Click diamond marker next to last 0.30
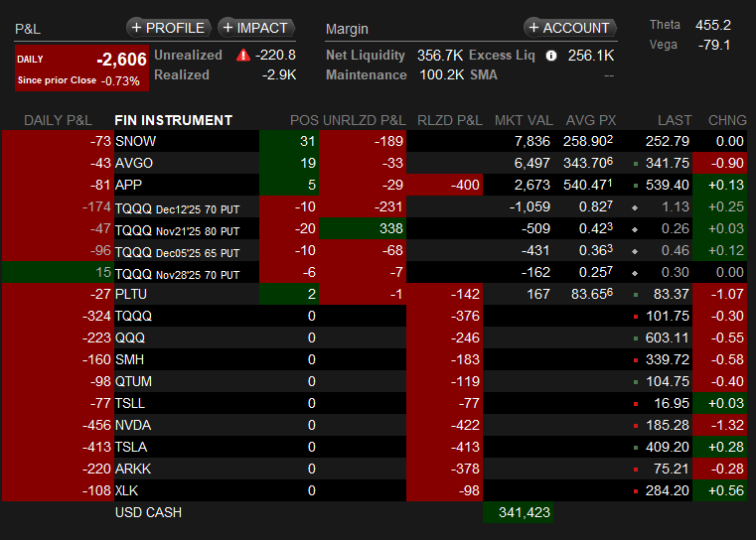The image size is (756, 540). pos(635,273)
